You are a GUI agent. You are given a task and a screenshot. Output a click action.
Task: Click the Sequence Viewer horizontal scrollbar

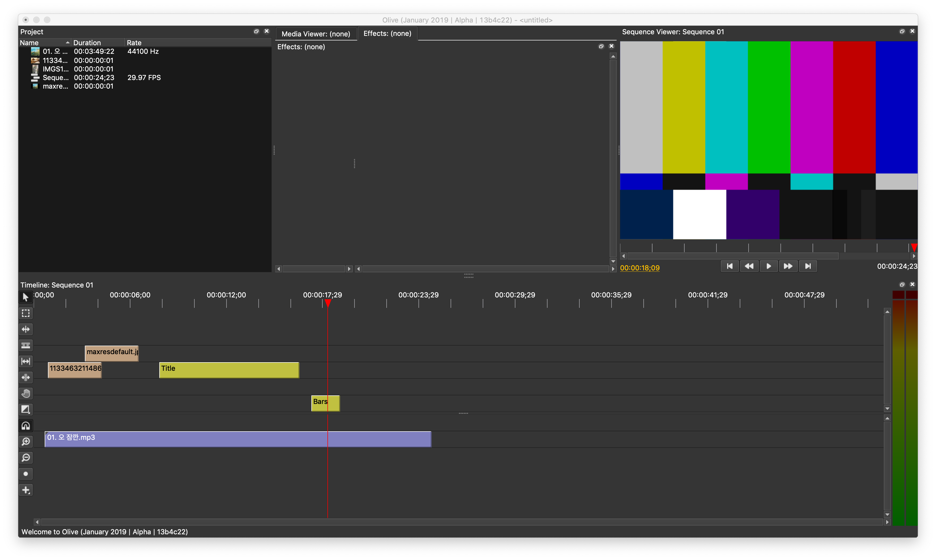pos(733,256)
